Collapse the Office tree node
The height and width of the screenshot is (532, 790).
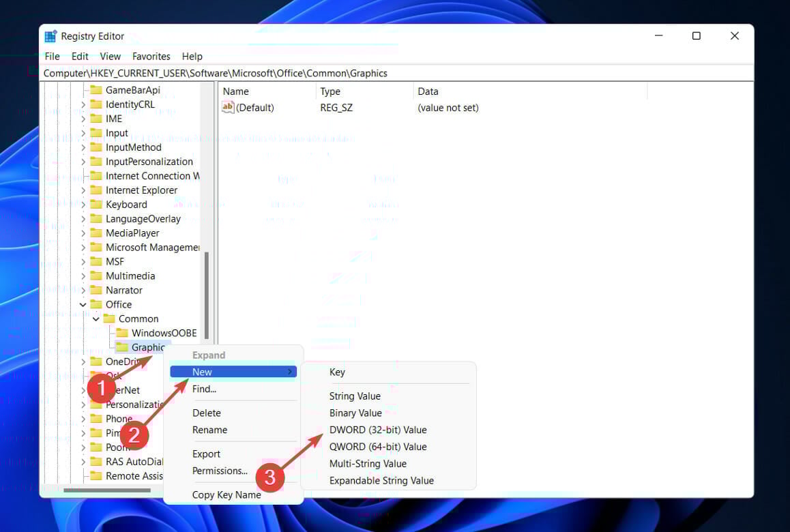pos(83,304)
